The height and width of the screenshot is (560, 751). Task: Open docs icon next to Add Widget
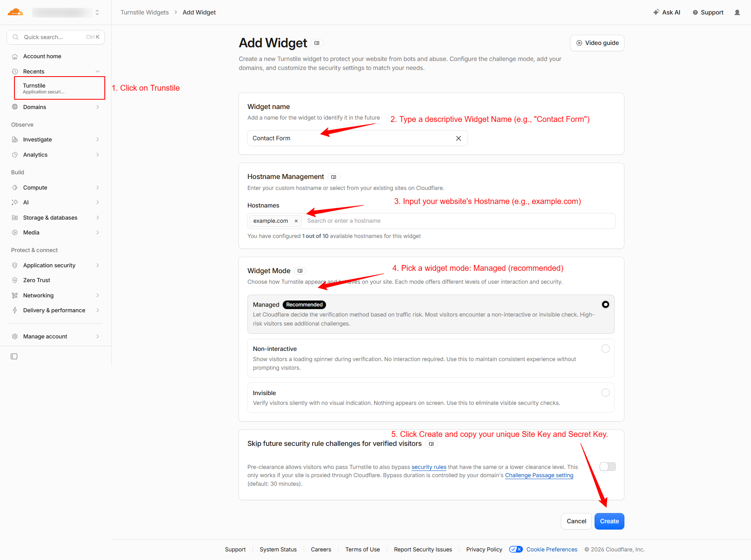coord(317,43)
